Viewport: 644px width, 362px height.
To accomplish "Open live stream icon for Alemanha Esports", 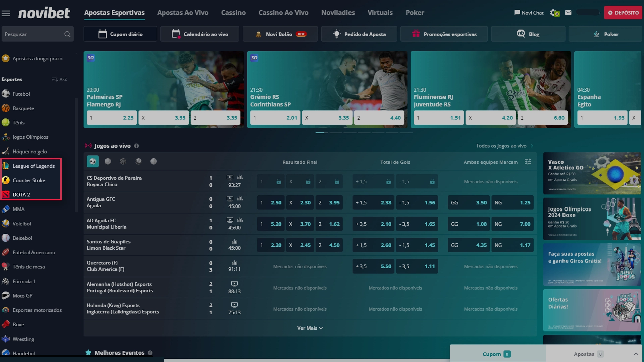I will [234, 284].
